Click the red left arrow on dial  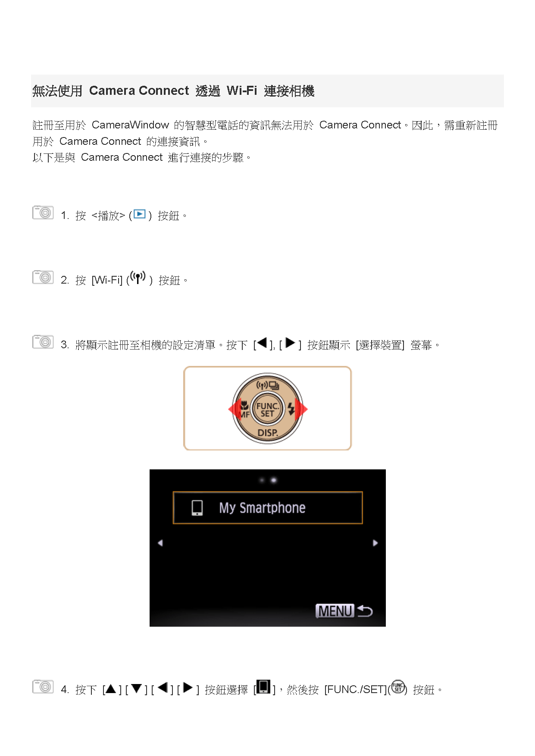click(235, 409)
